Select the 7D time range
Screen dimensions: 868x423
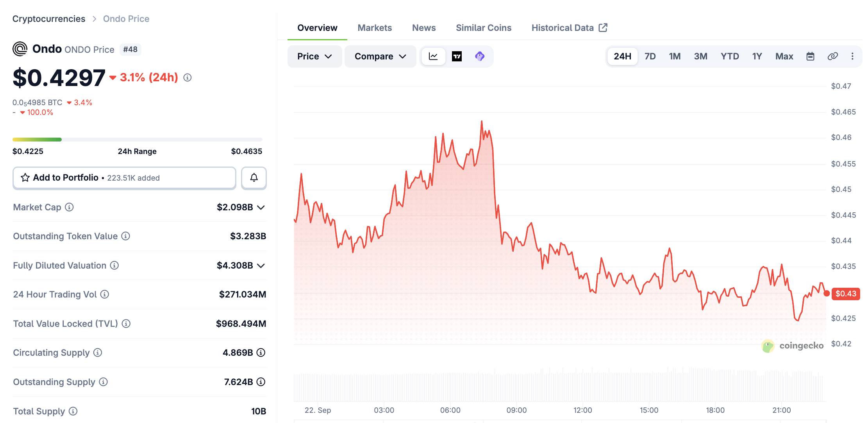pyautogui.click(x=650, y=56)
